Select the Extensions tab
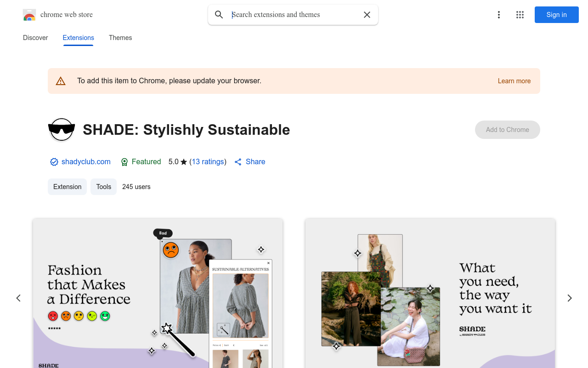The image size is (588, 368). (78, 38)
